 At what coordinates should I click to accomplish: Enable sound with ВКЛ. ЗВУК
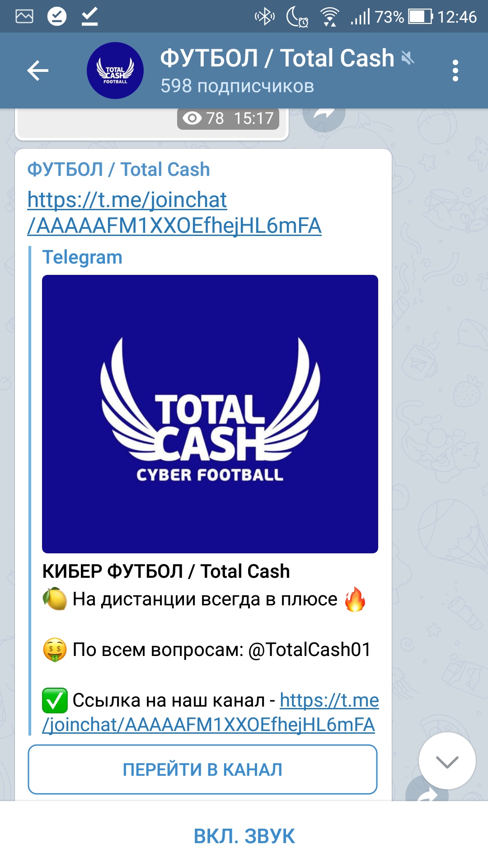click(x=244, y=836)
